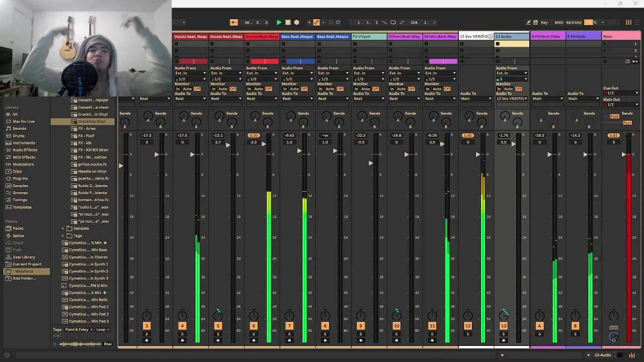Toggle track 3 activator button
This screenshot has height=362, width=644.
click(x=147, y=326)
